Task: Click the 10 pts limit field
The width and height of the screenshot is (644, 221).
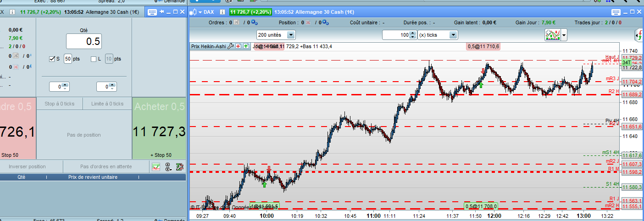Action: tap(109, 59)
